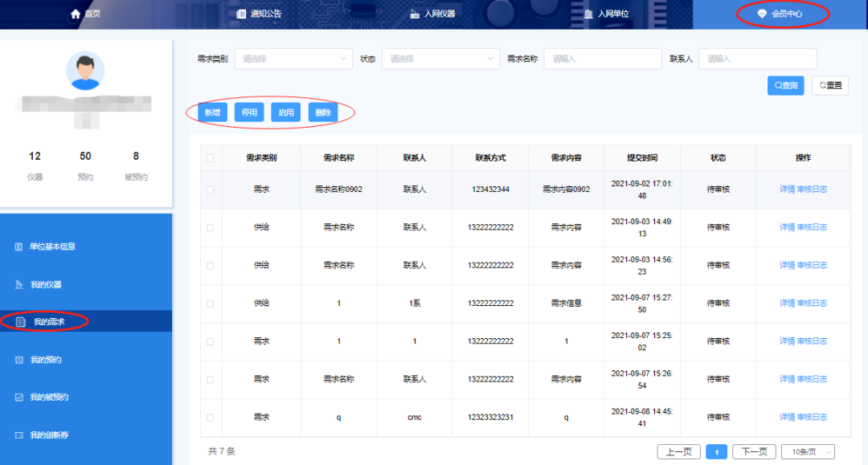Open the 需求类别 dropdown
This screenshot has width=868, height=465.
pyautogui.click(x=293, y=59)
